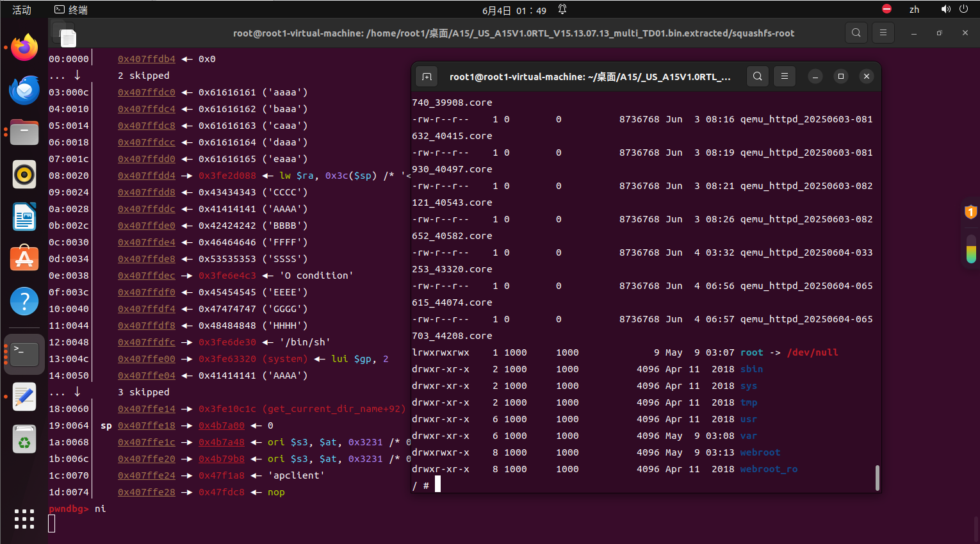Screen dimensions: 980x544
Task: Click pointer value 0x4b79b8
Action: tap(222, 459)
